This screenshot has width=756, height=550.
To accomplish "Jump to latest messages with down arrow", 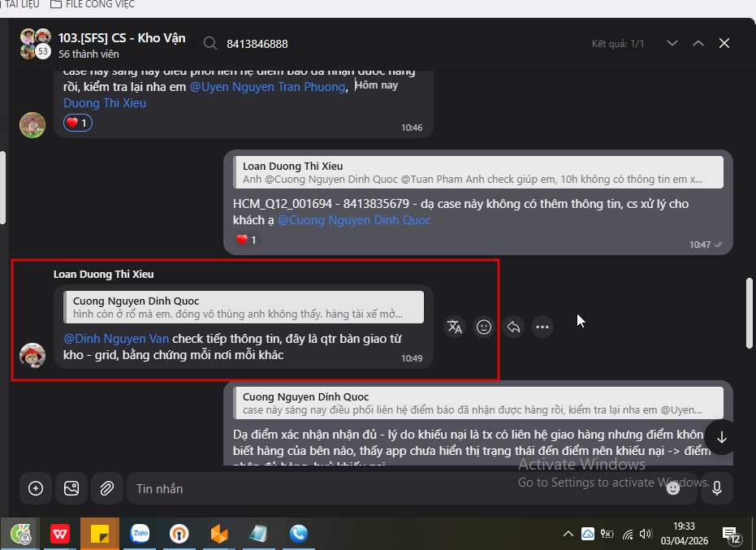I will (x=721, y=438).
